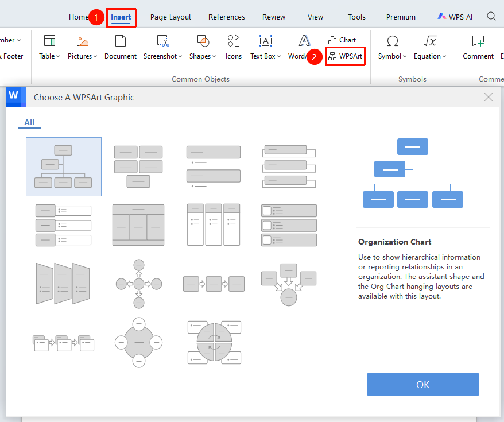
Task: Confirm the WPSArt selection with OK
Action: (x=422, y=385)
